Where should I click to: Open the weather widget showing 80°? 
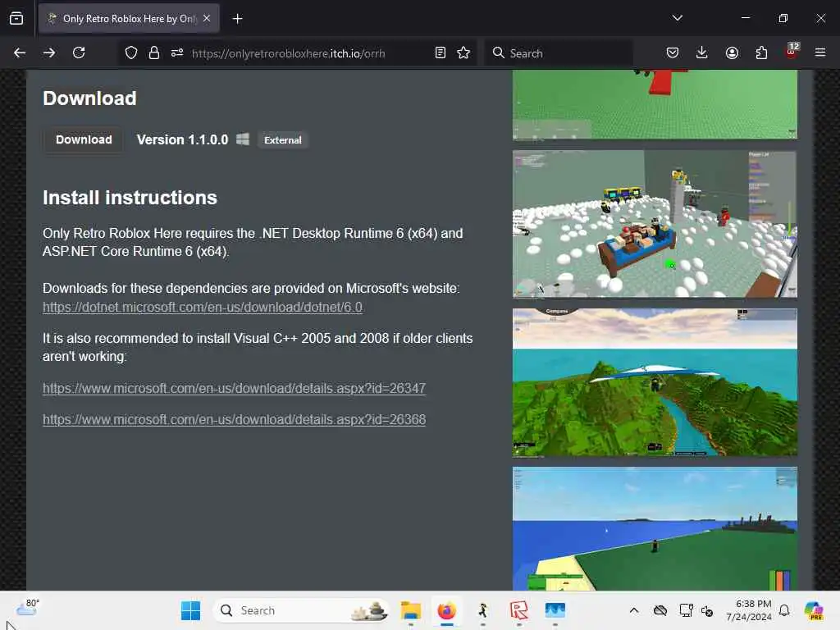coord(27,608)
